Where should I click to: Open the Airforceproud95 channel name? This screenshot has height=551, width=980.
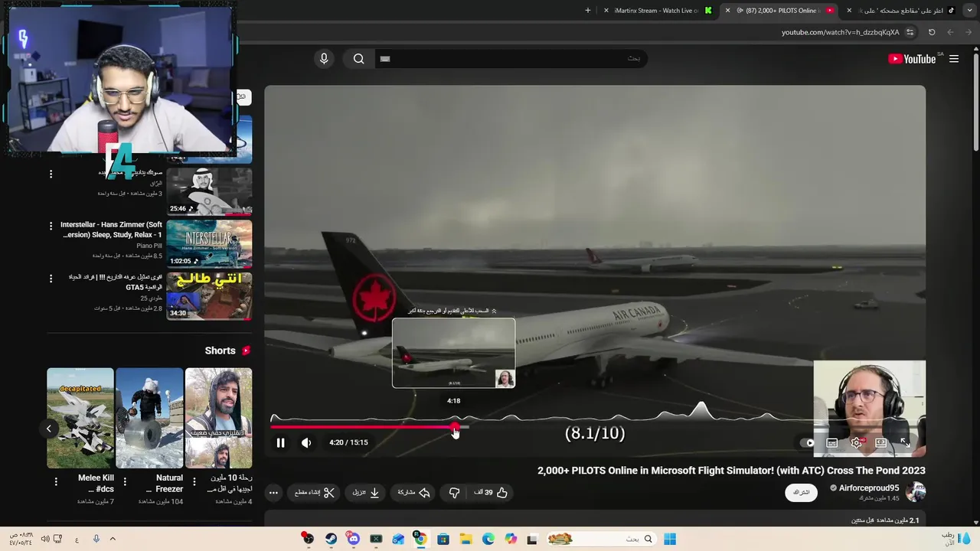tap(868, 488)
